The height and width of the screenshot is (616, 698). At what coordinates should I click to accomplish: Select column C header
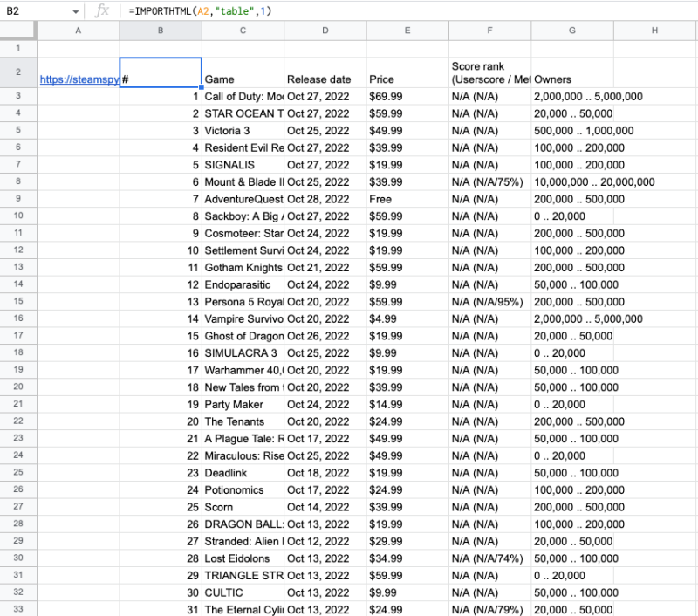click(x=243, y=31)
